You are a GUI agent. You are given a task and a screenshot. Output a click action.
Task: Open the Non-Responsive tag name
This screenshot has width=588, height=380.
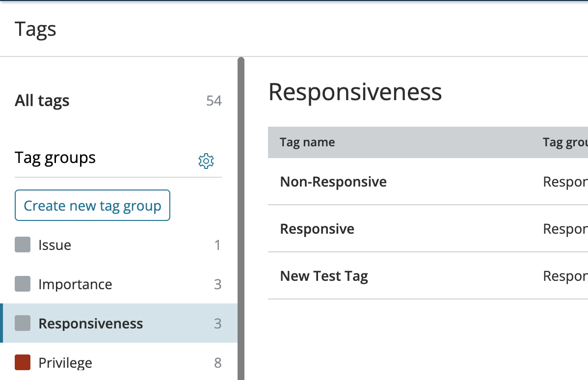[333, 182]
